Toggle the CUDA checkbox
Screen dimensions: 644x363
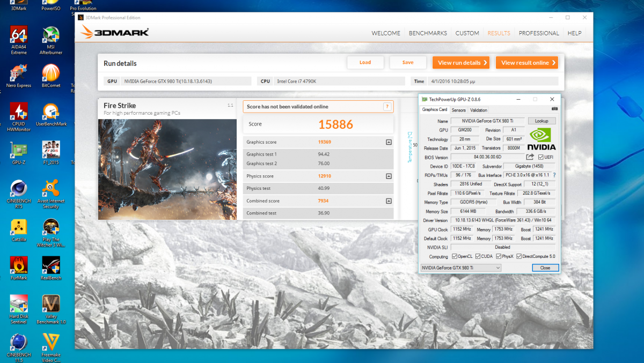click(478, 256)
